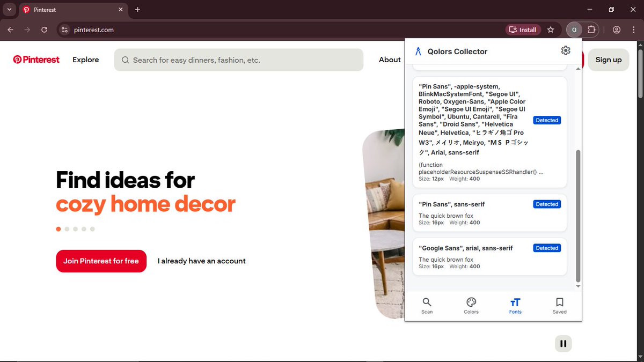Click scroll down arrow in Qolors panel
The image size is (644, 362).
(x=578, y=286)
